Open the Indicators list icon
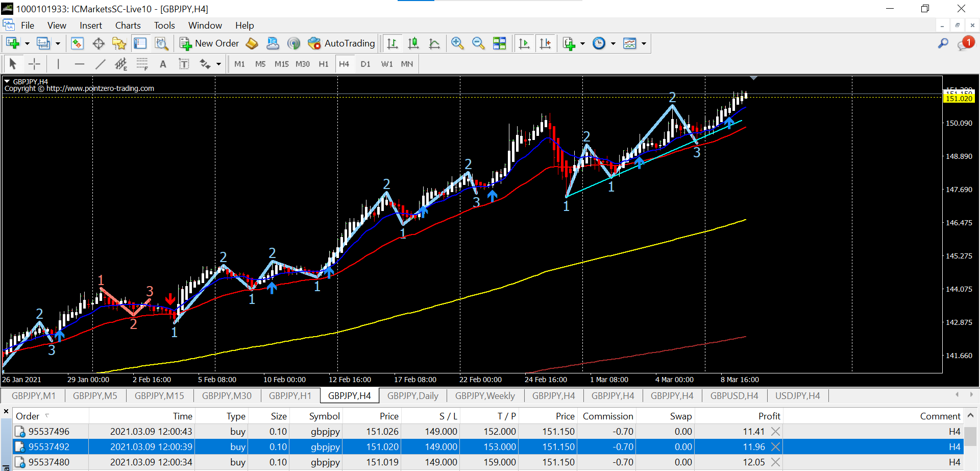980x471 pixels. tap(569, 43)
